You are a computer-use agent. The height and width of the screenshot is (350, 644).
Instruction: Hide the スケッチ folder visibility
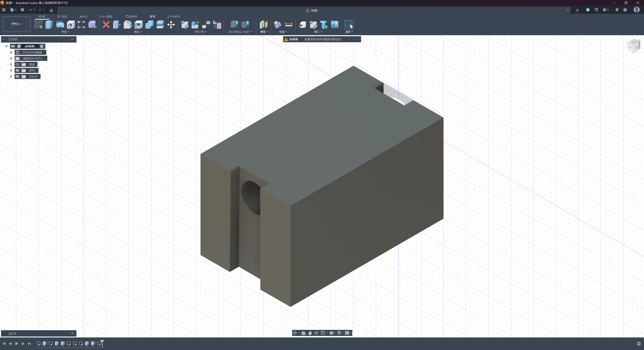(x=17, y=76)
